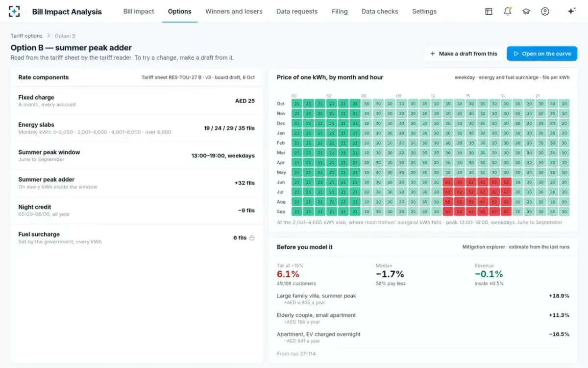
Task: Switch to the Winners and losers tab
Action: [x=234, y=11]
